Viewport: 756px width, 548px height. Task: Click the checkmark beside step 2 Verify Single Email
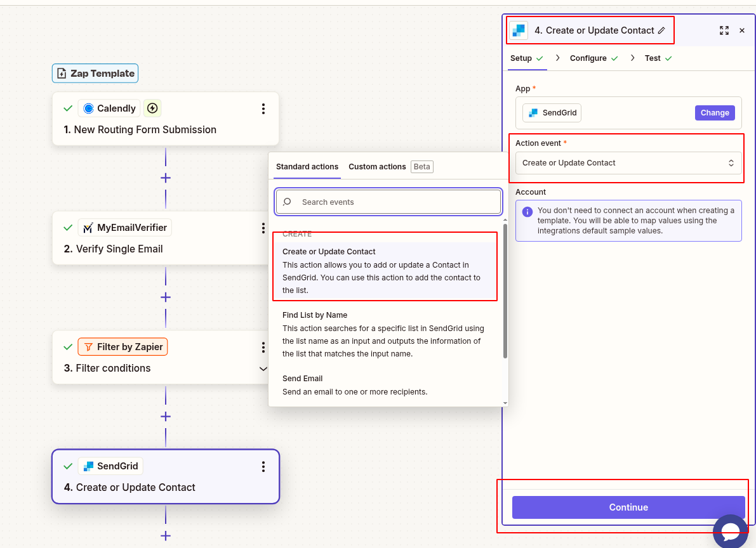coord(68,227)
